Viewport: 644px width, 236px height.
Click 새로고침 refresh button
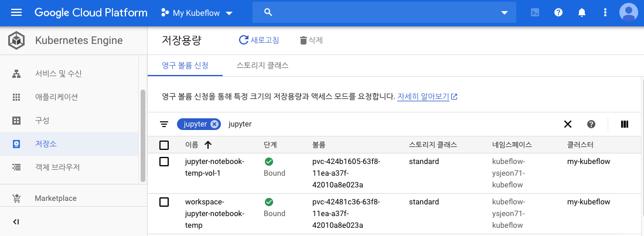click(259, 40)
